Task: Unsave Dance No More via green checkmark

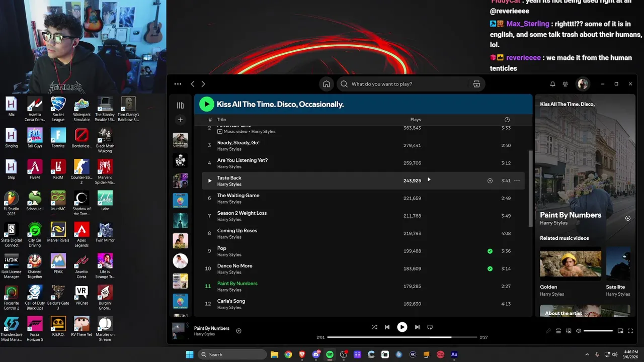Action: (490, 268)
